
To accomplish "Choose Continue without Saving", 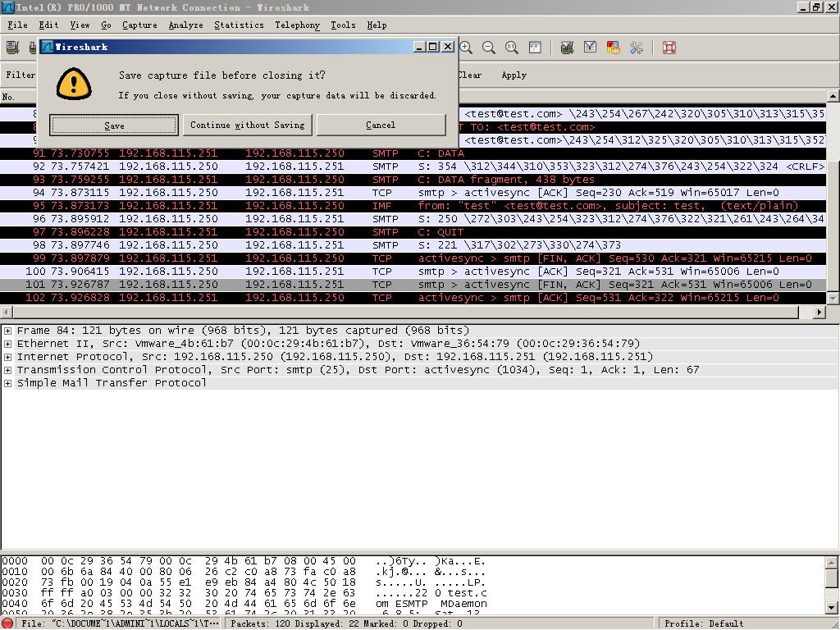I will point(248,125).
